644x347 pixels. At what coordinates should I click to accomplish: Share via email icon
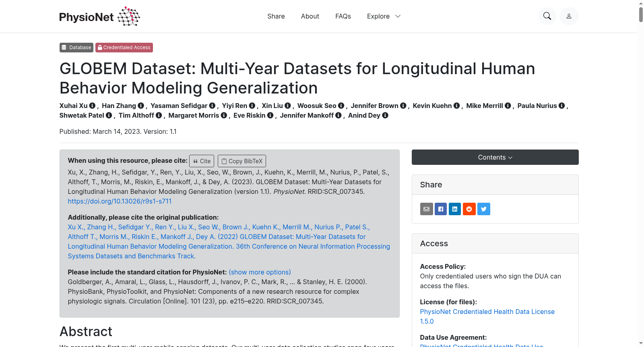pos(427,209)
